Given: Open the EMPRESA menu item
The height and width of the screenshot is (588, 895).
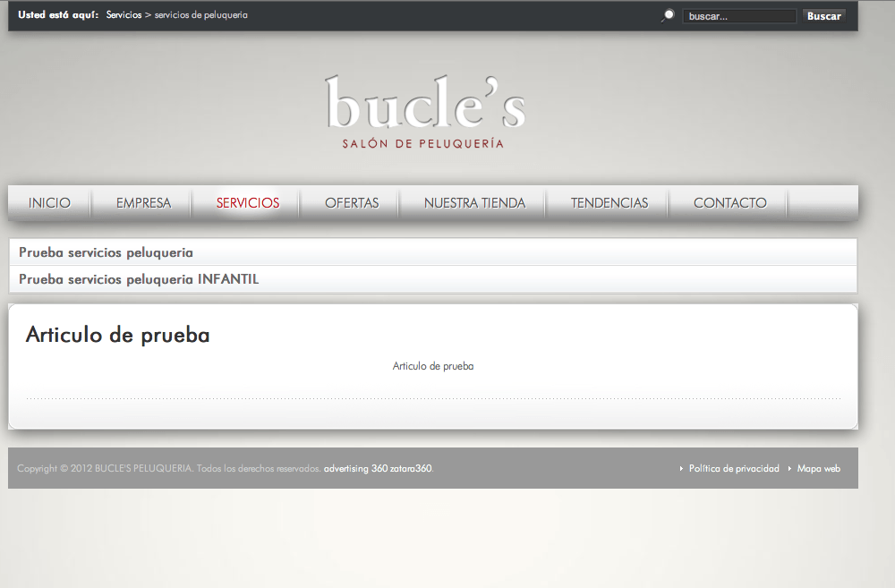Looking at the screenshot, I should [143, 202].
